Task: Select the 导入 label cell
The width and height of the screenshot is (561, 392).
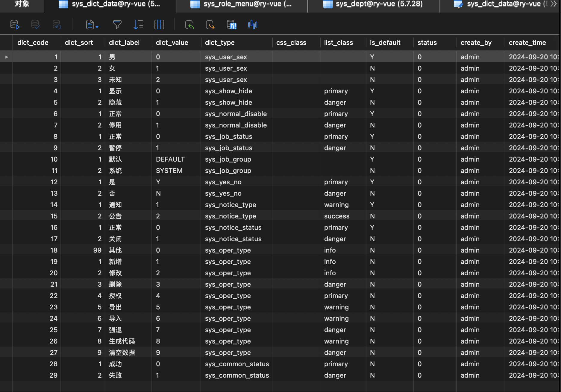Action: 128,318
